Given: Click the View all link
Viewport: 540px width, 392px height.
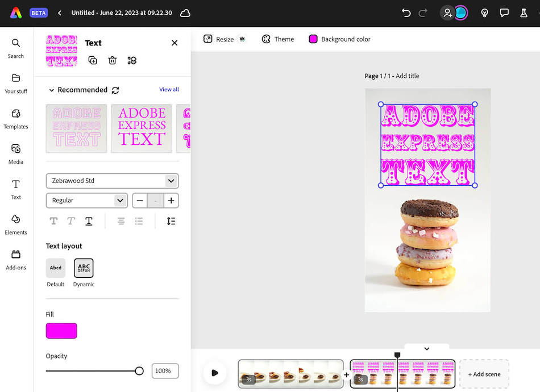Looking at the screenshot, I should [x=169, y=89].
